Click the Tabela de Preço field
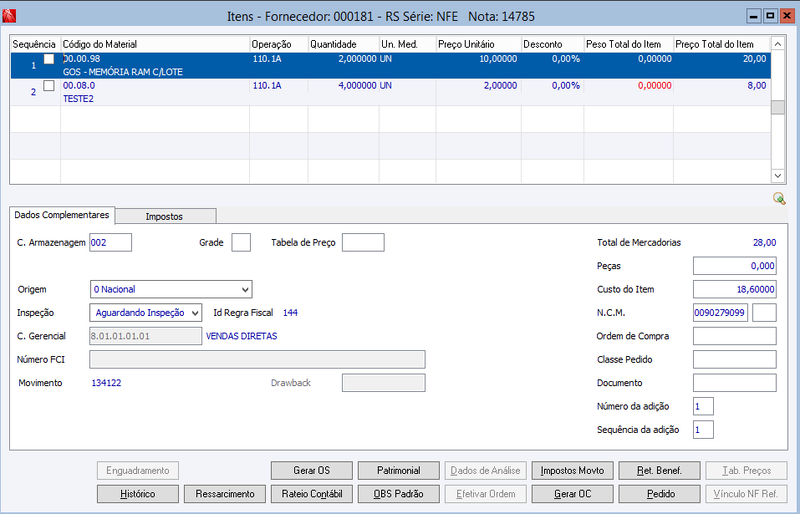The image size is (800, 514). coord(363,242)
